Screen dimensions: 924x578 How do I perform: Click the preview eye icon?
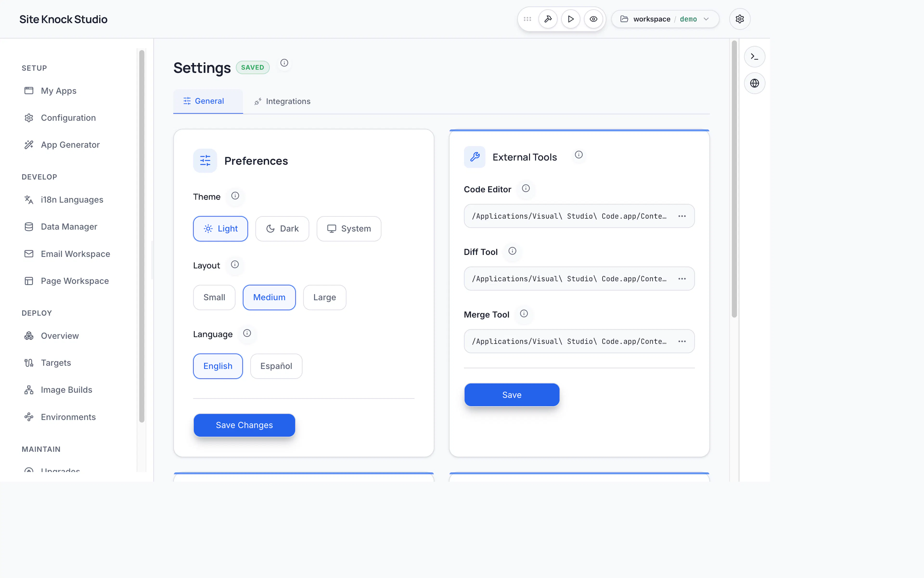pyautogui.click(x=593, y=19)
